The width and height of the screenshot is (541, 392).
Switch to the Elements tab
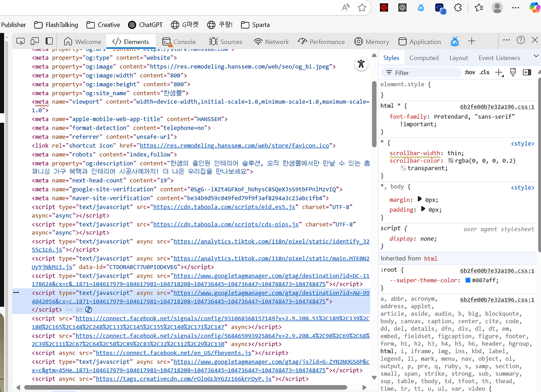click(x=131, y=41)
